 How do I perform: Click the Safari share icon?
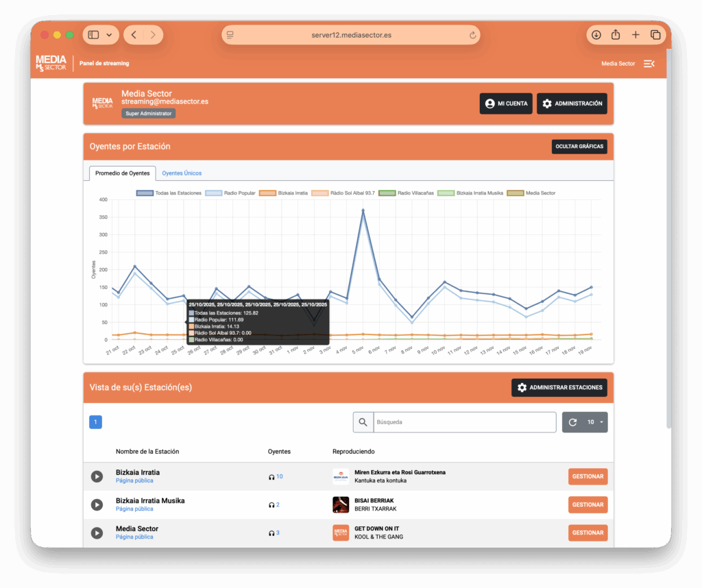coord(616,35)
